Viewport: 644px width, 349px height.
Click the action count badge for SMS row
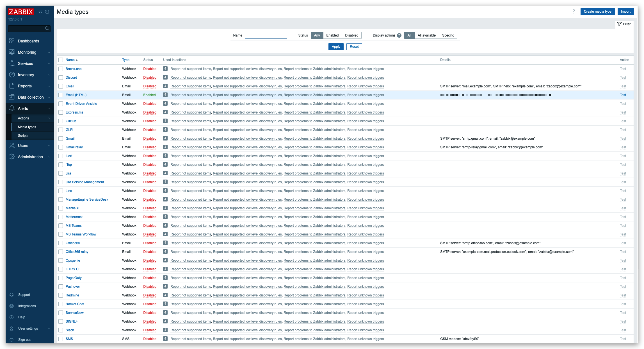(x=165, y=339)
